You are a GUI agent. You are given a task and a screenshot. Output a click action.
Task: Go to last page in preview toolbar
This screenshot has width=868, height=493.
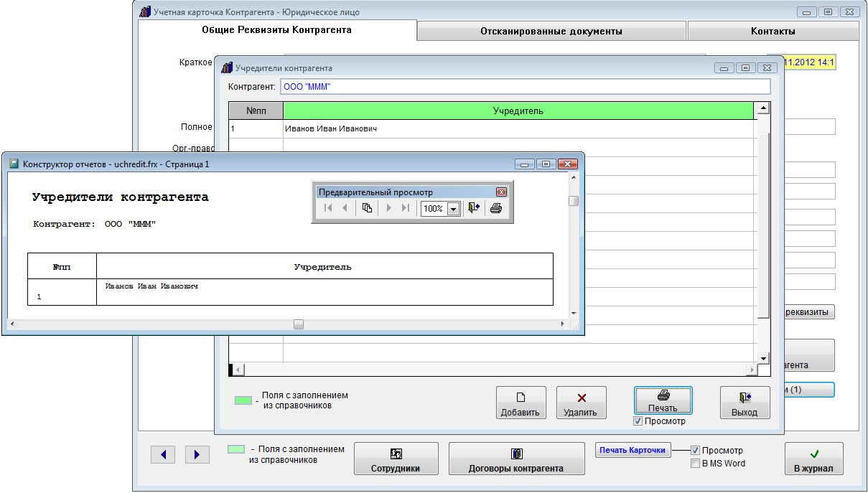[x=405, y=208]
